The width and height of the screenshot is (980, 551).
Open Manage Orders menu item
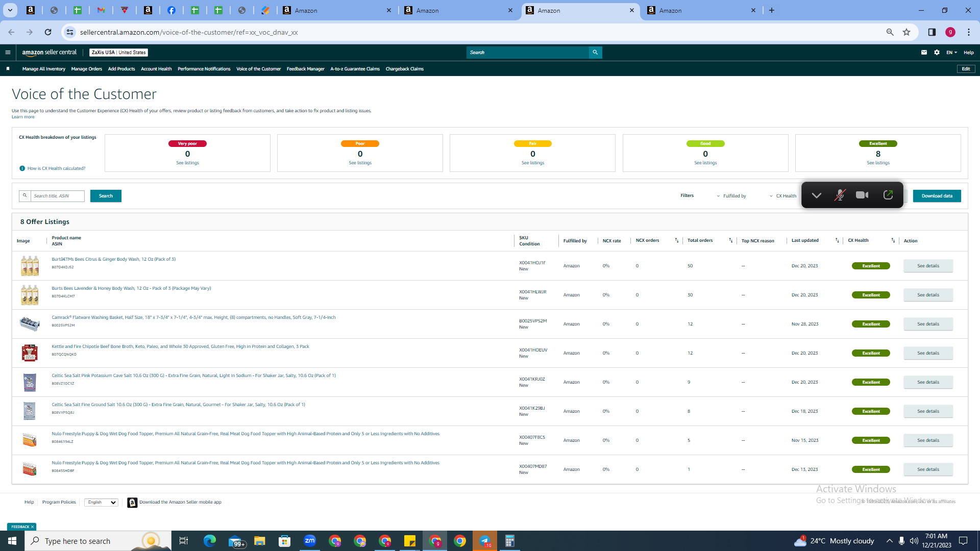(87, 69)
